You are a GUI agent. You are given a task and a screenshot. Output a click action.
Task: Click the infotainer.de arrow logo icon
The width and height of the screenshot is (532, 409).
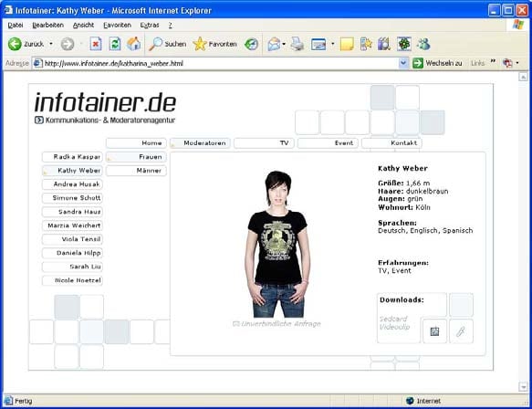[39, 120]
